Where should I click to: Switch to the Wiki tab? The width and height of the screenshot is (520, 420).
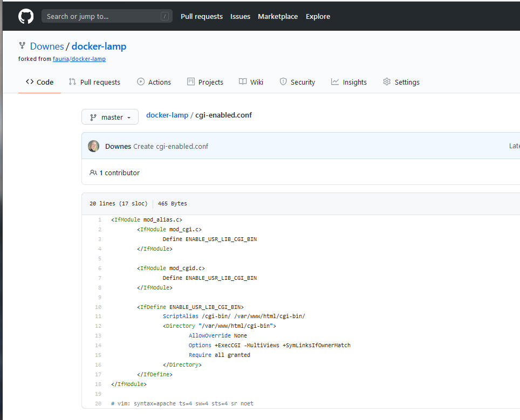pyautogui.click(x=251, y=82)
